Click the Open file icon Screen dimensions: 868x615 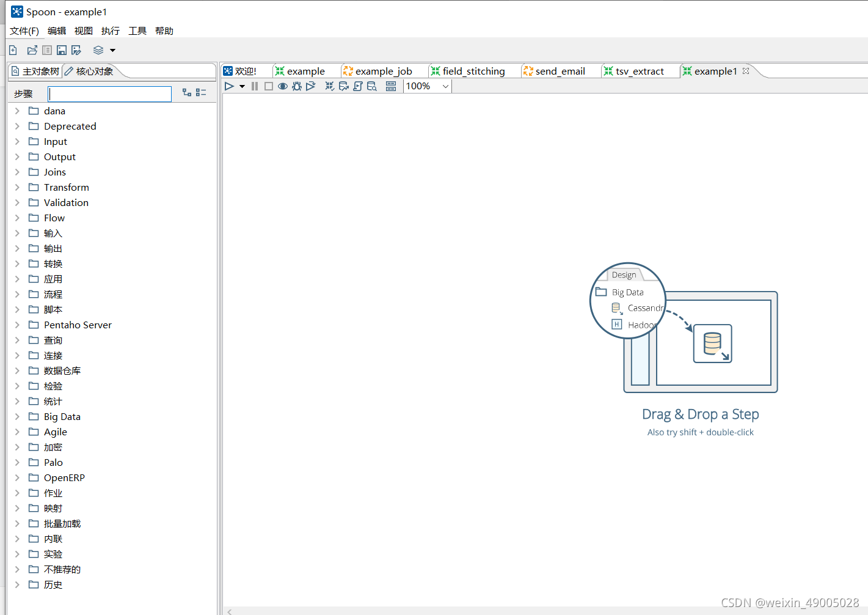click(x=32, y=50)
